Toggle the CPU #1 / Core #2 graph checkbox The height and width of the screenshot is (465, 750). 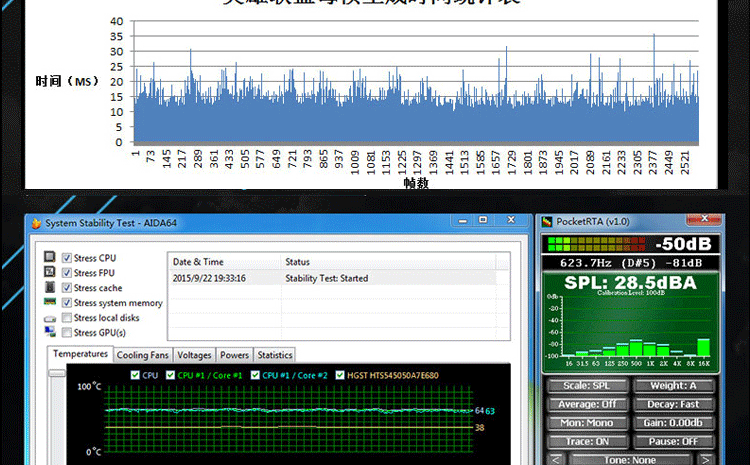coord(255,375)
